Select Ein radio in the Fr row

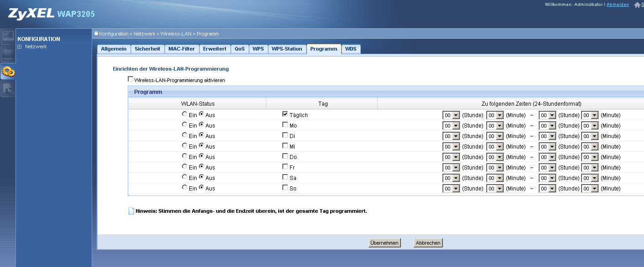click(184, 167)
